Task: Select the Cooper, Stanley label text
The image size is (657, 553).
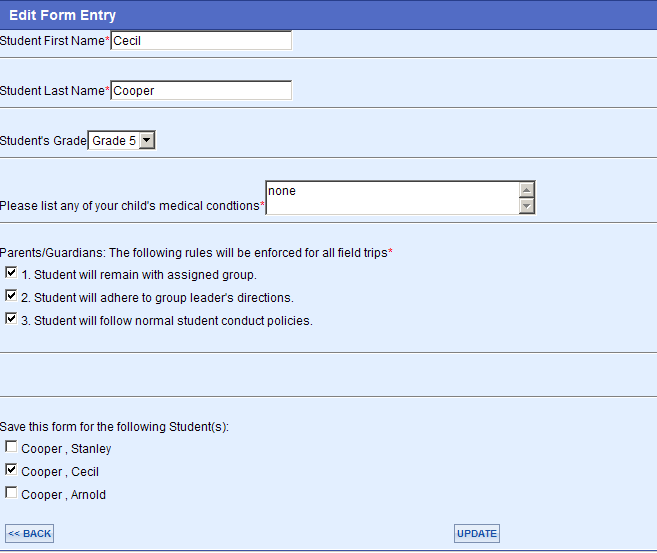Action: (66, 449)
